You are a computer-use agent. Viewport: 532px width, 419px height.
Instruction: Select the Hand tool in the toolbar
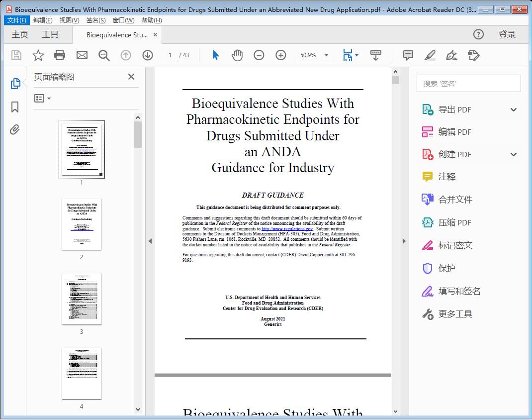click(x=237, y=55)
